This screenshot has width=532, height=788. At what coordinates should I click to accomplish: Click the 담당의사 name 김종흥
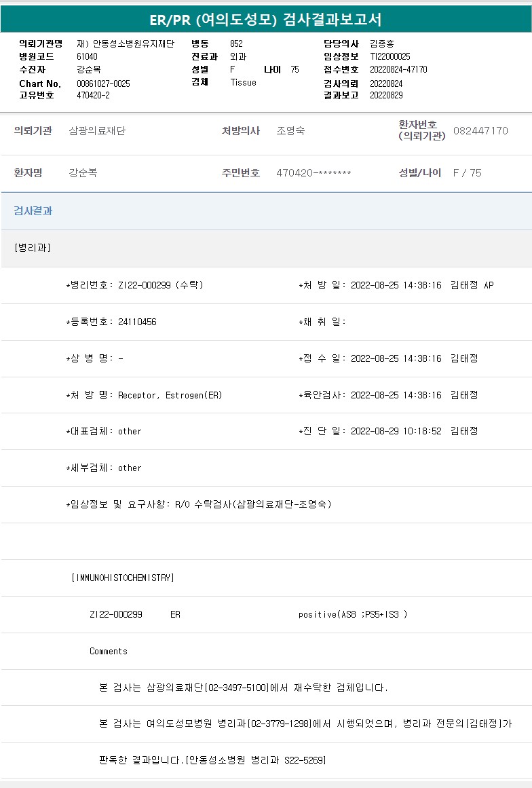click(x=382, y=43)
